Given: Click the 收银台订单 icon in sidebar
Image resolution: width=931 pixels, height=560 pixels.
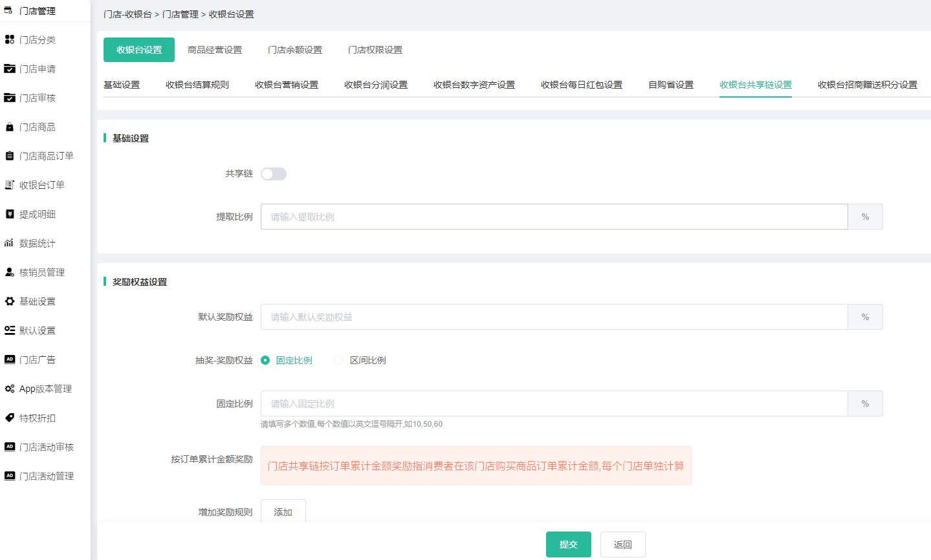Looking at the screenshot, I should point(10,185).
